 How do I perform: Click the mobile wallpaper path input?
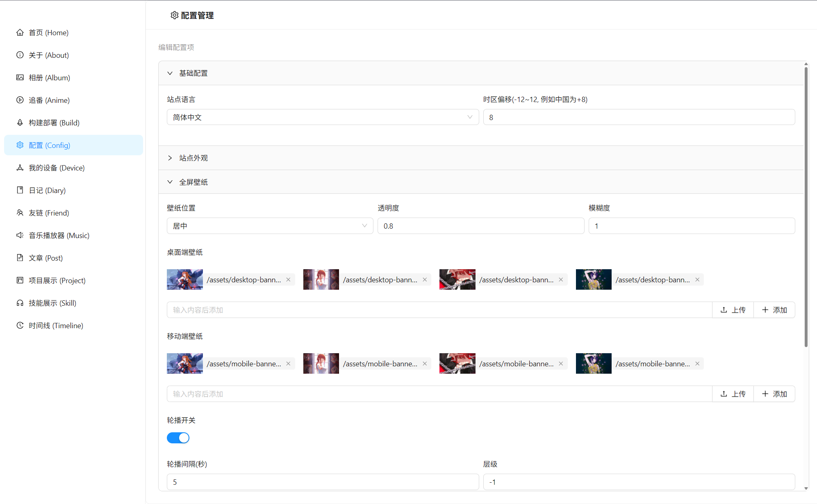tap(439, 394)
